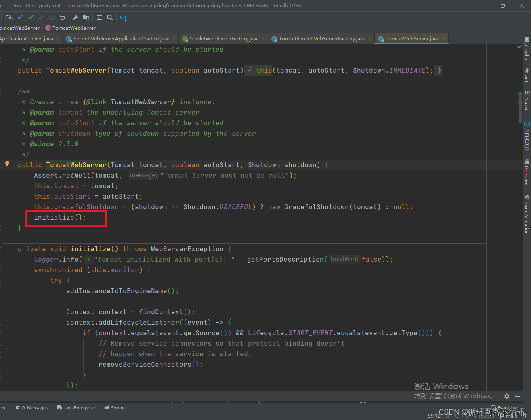Image resolution: width=531 pixels, height=420 pixels.
Task: Click the Spring status bar item
Action: tap(114, 408)
